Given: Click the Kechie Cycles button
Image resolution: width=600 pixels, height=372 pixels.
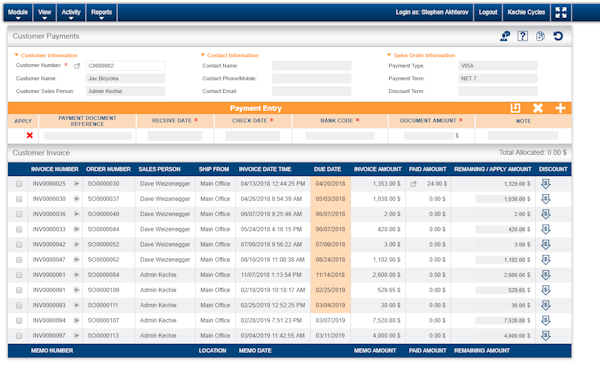Looking at the screenshot, I should [526, 12].
